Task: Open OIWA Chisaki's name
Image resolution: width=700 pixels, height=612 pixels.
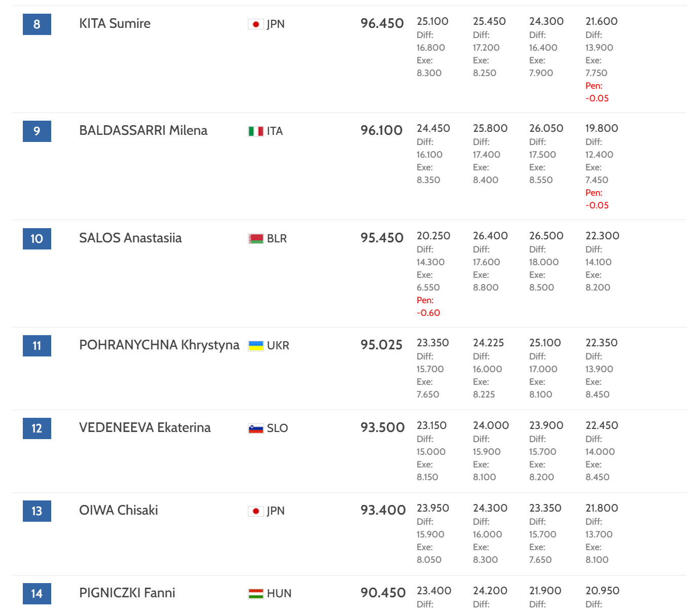Action: 118,511
